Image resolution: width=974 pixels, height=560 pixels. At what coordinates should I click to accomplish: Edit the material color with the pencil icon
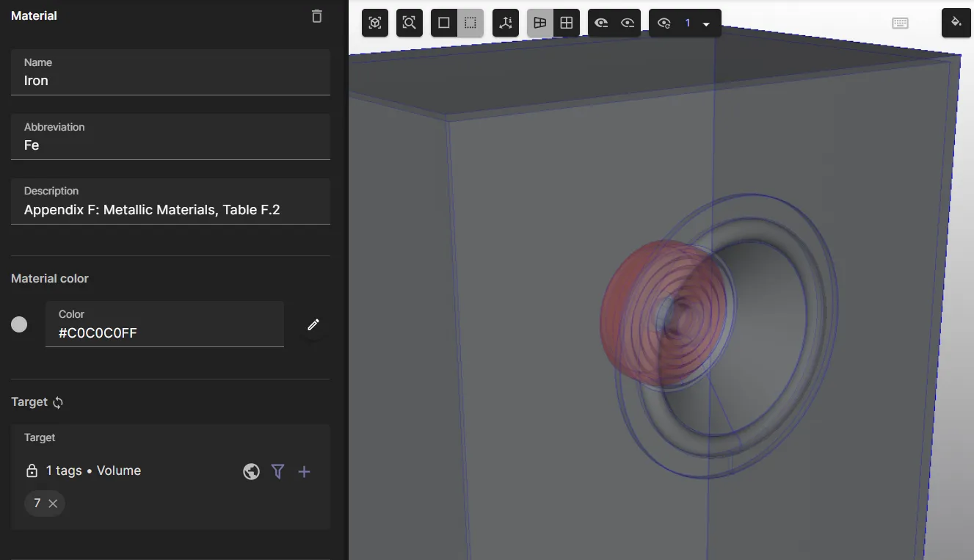[313, 324]
